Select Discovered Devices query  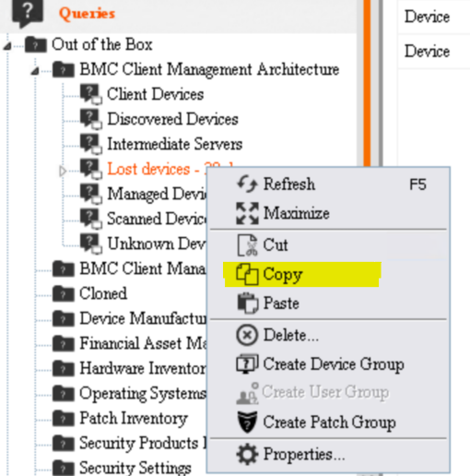172,119
